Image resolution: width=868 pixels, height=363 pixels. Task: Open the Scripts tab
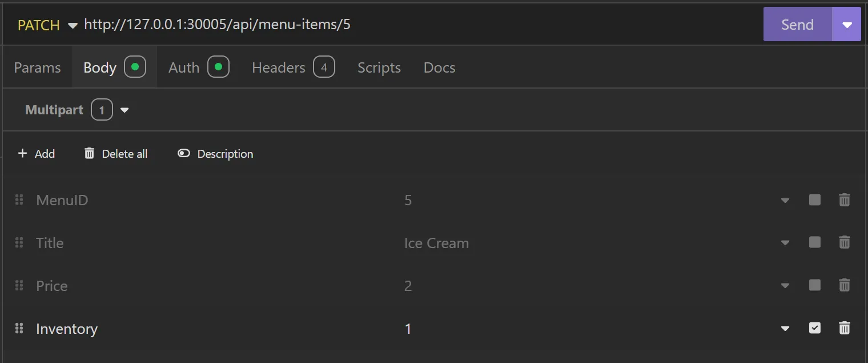(379, 67)
